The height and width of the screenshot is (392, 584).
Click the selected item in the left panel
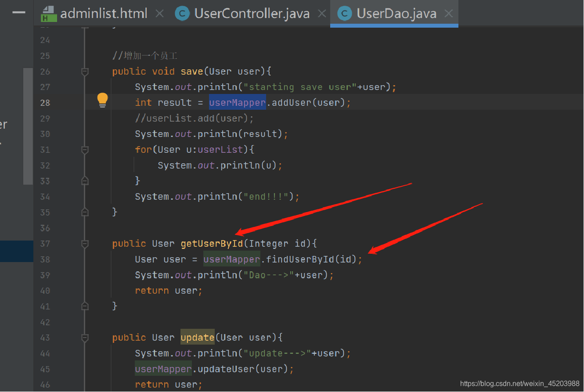pos(17,251)
